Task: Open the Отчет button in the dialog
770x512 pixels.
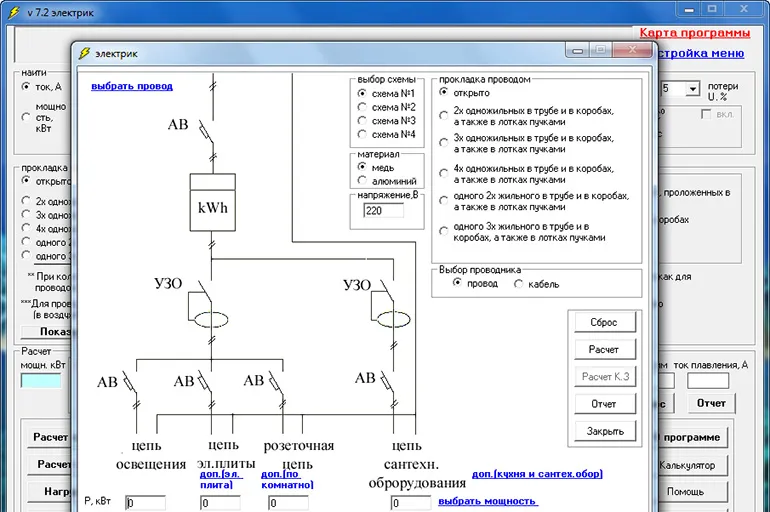Action: click(x=605, y=404)
